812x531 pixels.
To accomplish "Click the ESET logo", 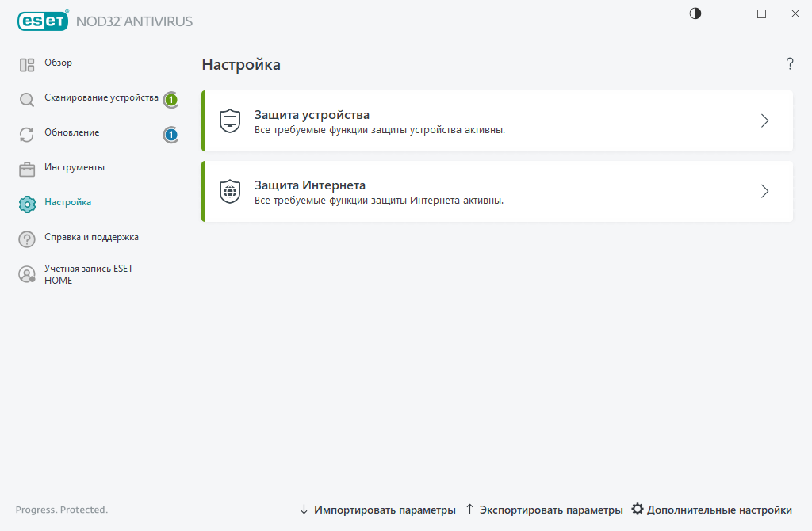I will coord(43,21).
